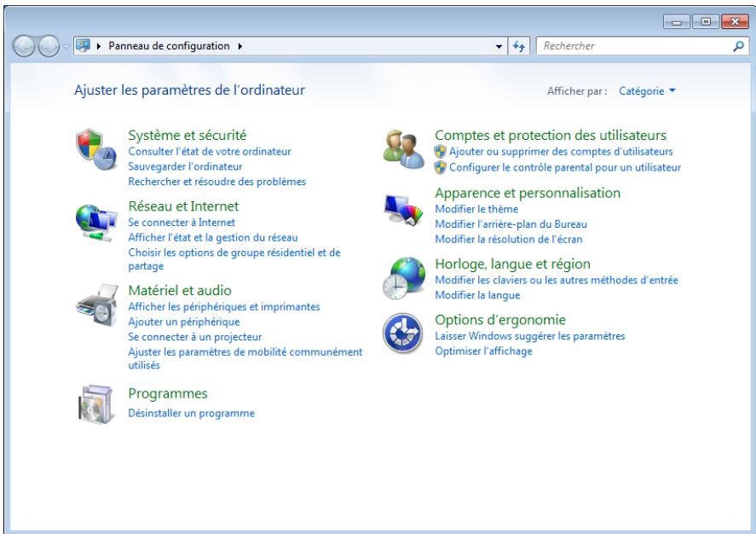Open Système et sécurité category
The height and width of the screenshot is (534, 756).
[x=187, y=135]
